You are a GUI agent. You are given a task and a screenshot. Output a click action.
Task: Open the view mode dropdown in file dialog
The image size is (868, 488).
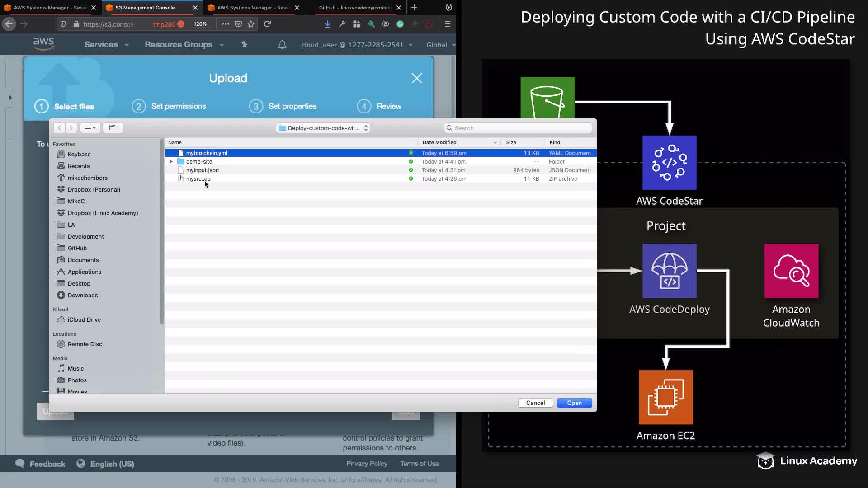point(90,128)
